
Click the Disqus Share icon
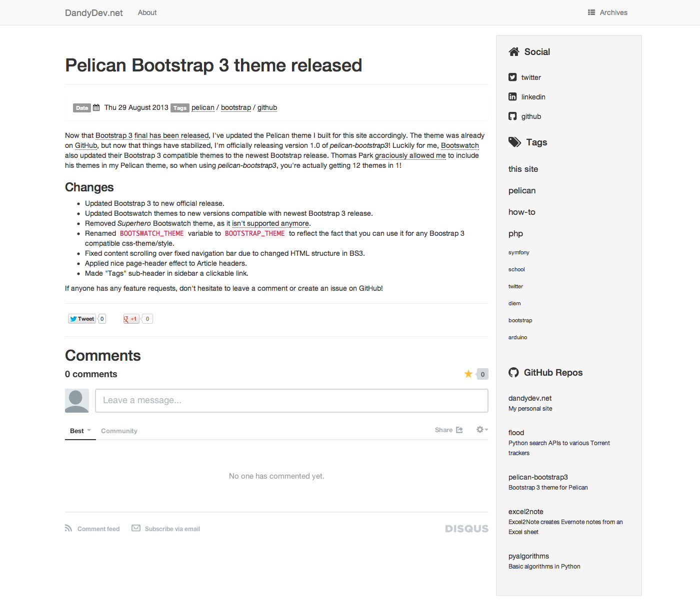459,430
